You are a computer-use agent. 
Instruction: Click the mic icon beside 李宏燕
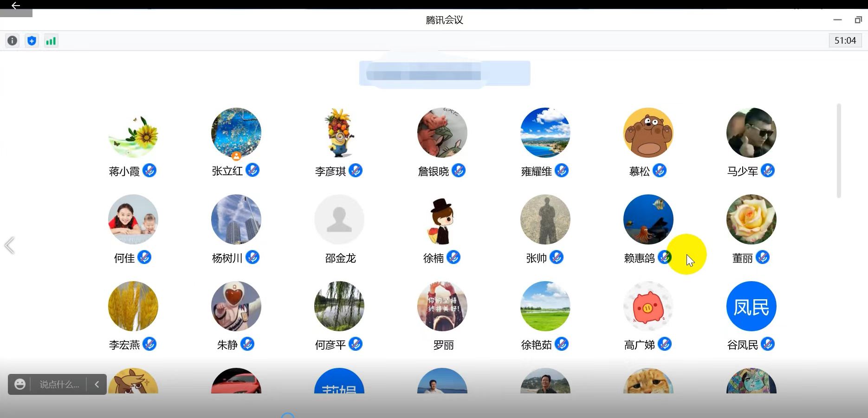point(149,344)
